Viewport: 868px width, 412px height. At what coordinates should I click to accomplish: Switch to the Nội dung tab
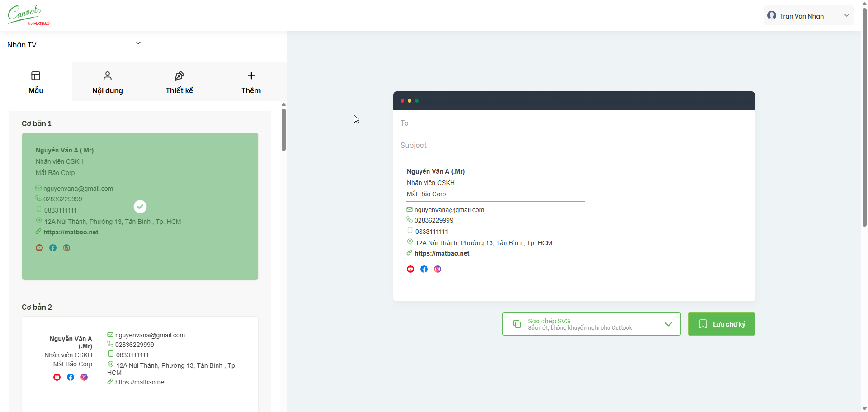coord(108,82)
